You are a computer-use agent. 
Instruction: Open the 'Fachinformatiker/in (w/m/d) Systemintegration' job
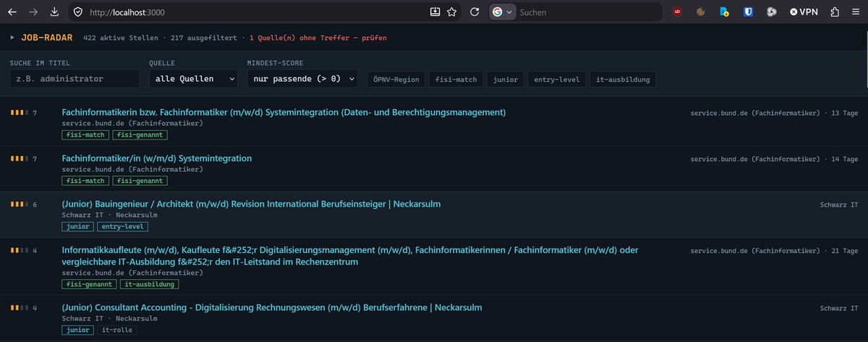(157, 158)
